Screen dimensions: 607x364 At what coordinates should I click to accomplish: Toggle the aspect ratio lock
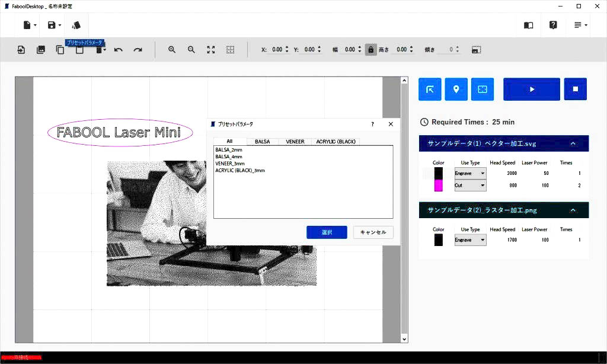[x=371, y=50]
